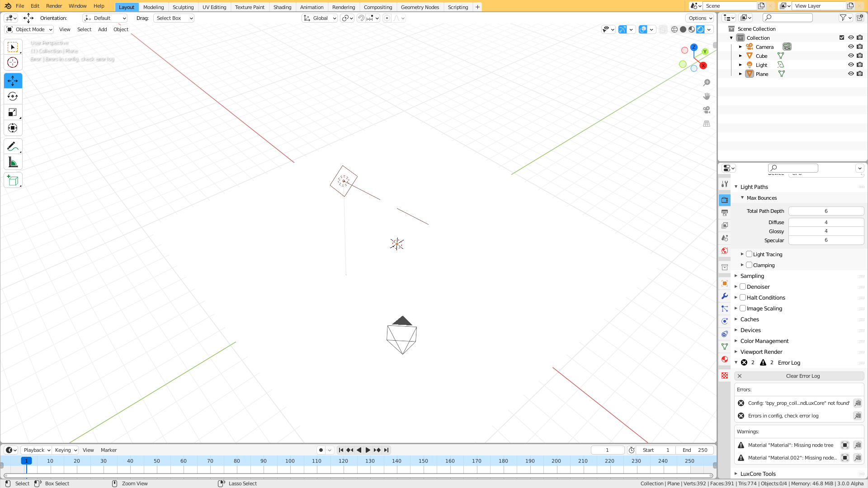Toggle camera view in the viewport
Viewport: 868px width, 488px height.
tap(707, 110)
